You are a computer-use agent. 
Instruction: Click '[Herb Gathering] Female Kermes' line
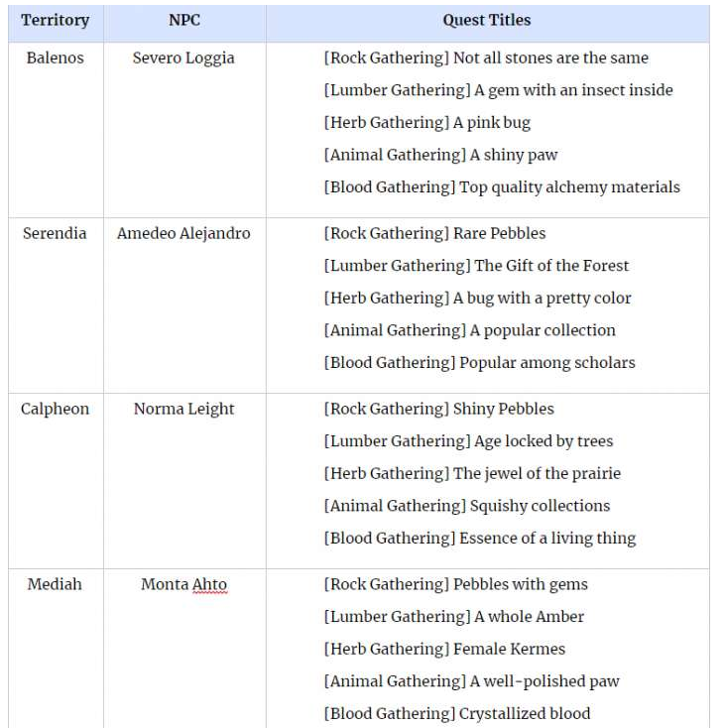[x=444, y=649]
